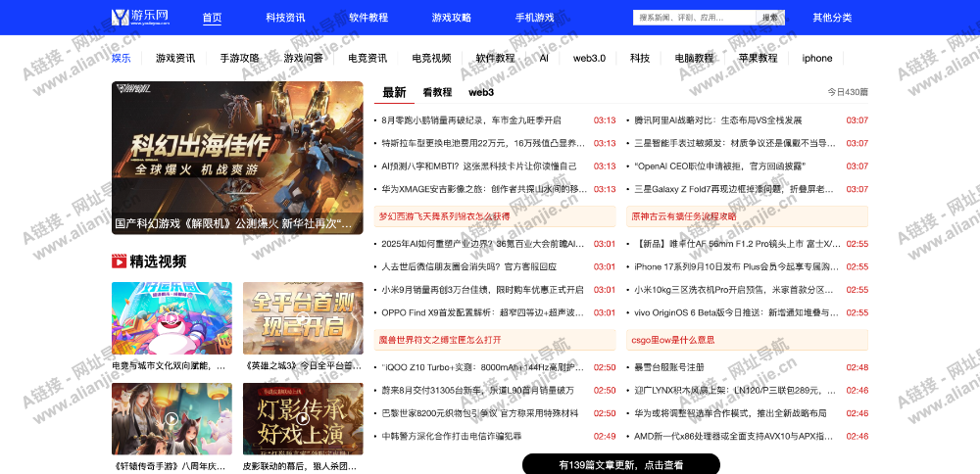Play the 电竞与城市文化双向赋能 video thumbnail
This screenshot has width=980, height=474.
pyautogui.click(x=171, y=318)
